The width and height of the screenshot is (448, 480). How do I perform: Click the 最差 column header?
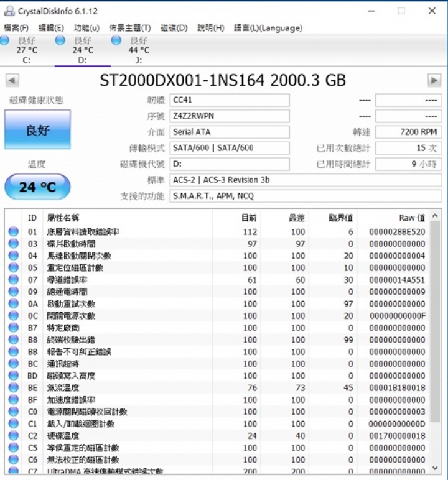click(285, 218)
